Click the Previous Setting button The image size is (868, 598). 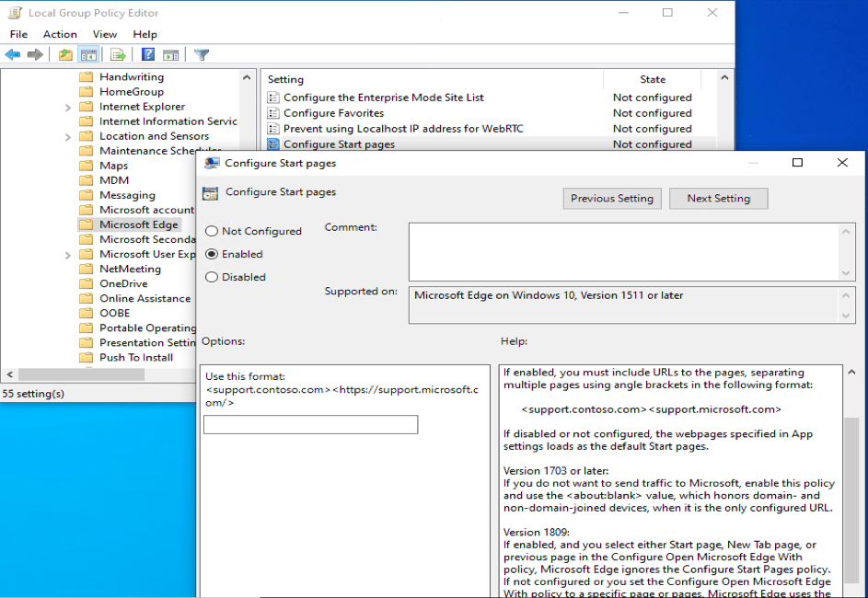pyautogui.click(x=612, y=199)
